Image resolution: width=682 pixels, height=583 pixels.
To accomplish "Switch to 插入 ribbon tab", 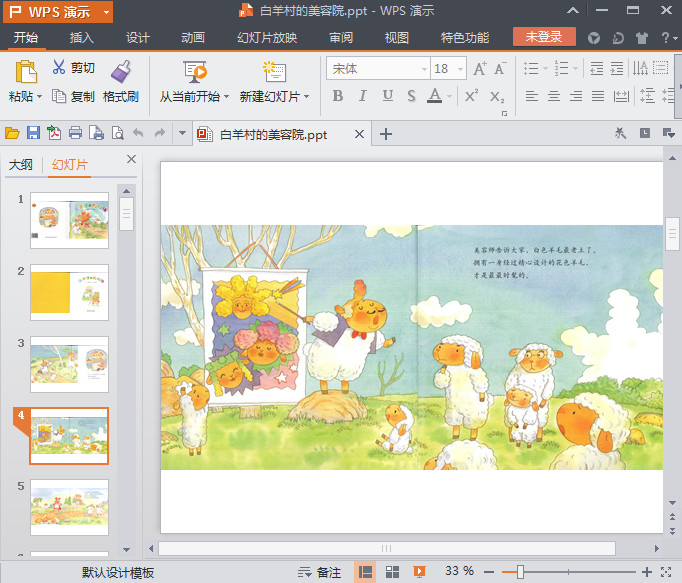I will click(81, 38).
